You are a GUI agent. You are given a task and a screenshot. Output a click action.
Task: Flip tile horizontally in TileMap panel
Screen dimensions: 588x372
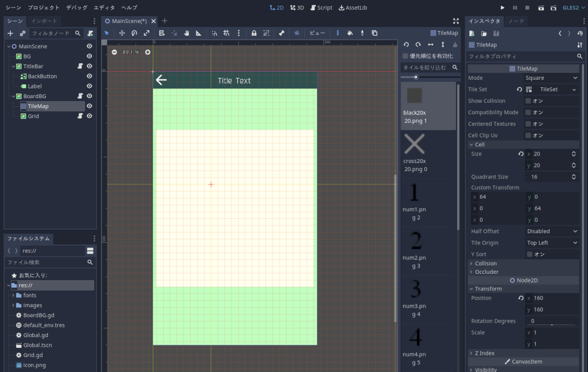click(x=431, y=45)
